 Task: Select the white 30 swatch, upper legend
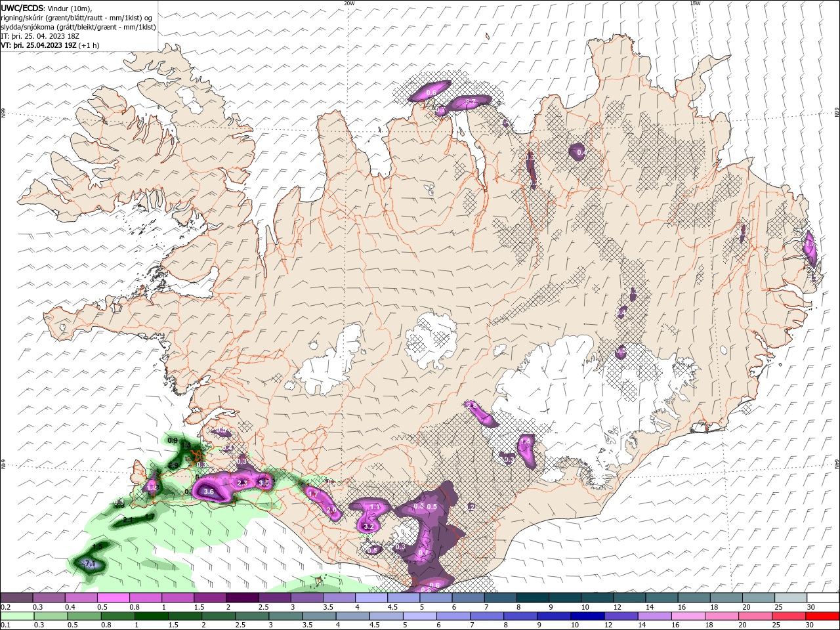823,598
